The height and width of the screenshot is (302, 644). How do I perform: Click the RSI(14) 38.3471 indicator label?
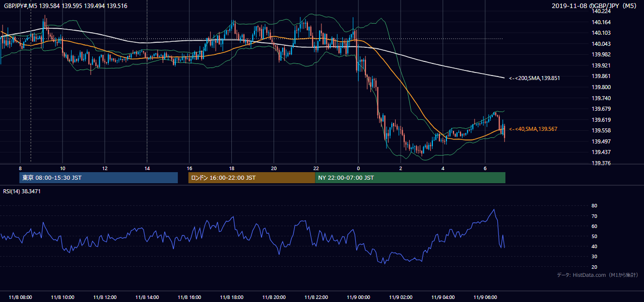click(x=23, y=191)
